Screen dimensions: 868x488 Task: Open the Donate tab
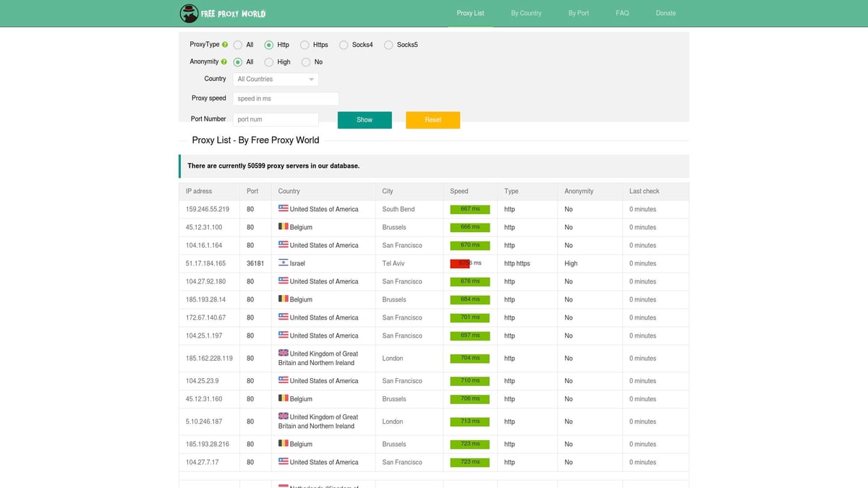pos(665,13)
